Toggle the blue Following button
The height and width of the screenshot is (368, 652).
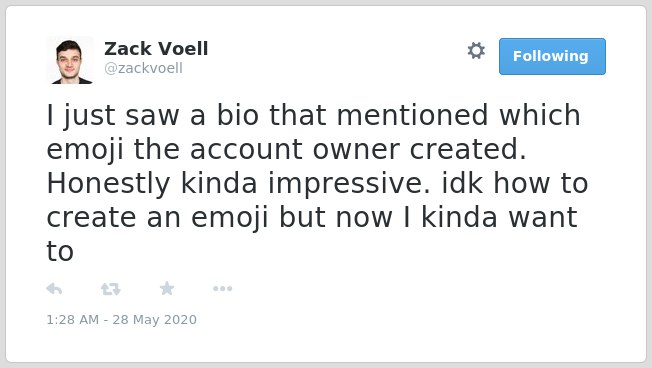pos(552,56)
